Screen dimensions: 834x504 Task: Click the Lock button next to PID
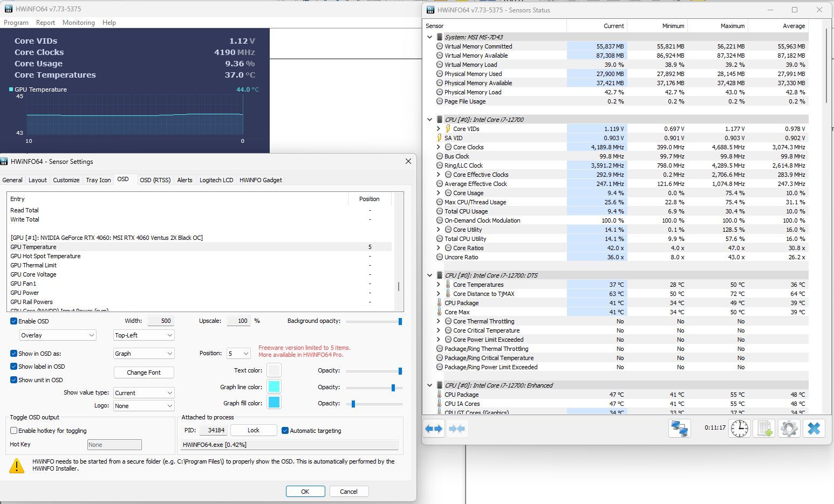tap(253, 430)
